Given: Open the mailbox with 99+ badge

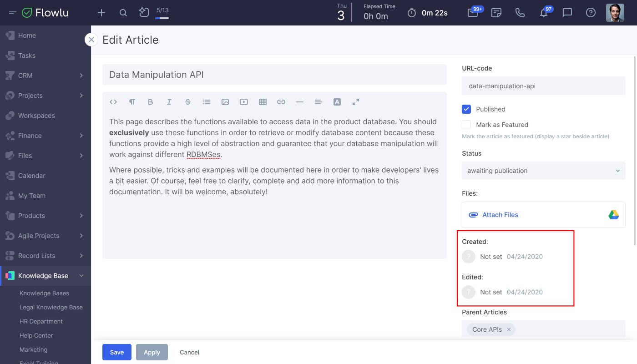Looking at the screenshot, I should point(473,13).
